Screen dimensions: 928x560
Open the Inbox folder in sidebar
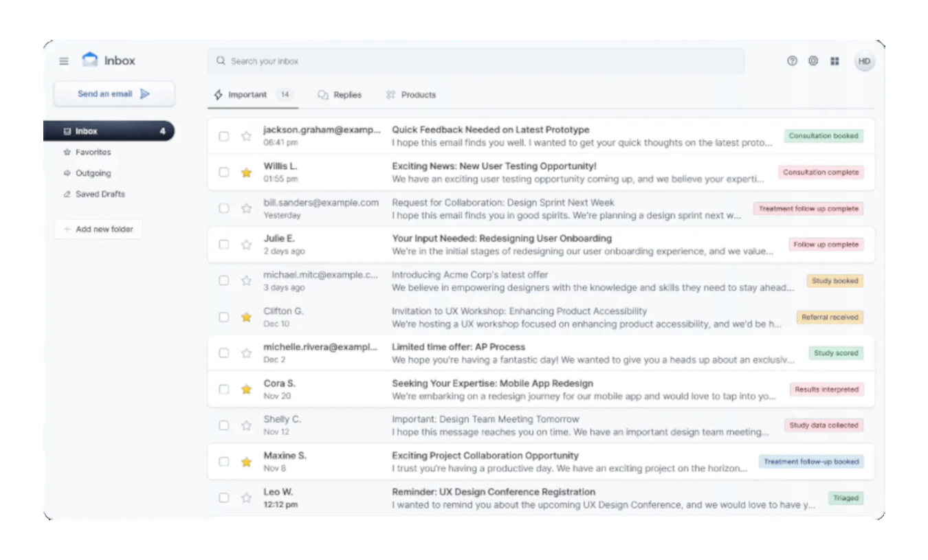[x=109, y=131]
